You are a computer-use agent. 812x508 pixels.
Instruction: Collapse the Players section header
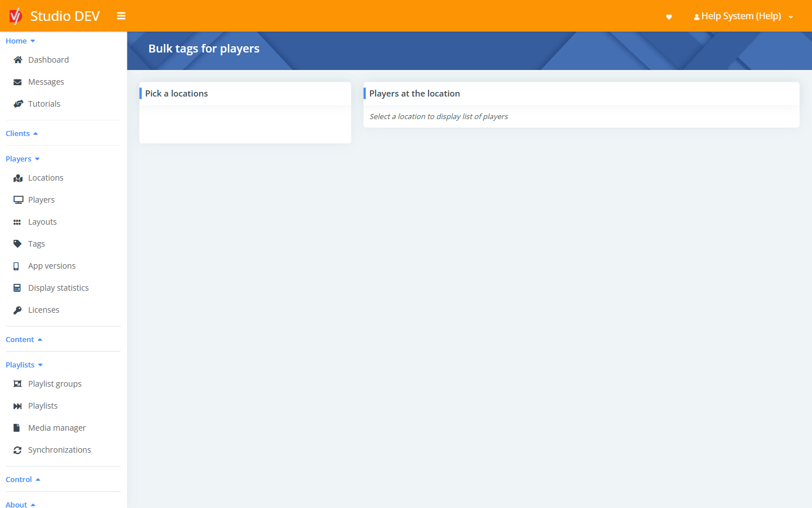click(23, 159)
